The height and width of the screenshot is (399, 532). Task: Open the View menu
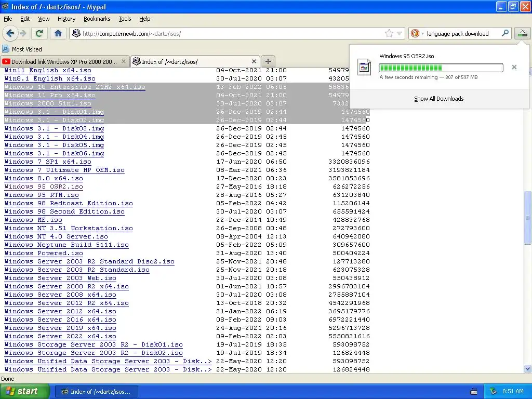point(44,19)
